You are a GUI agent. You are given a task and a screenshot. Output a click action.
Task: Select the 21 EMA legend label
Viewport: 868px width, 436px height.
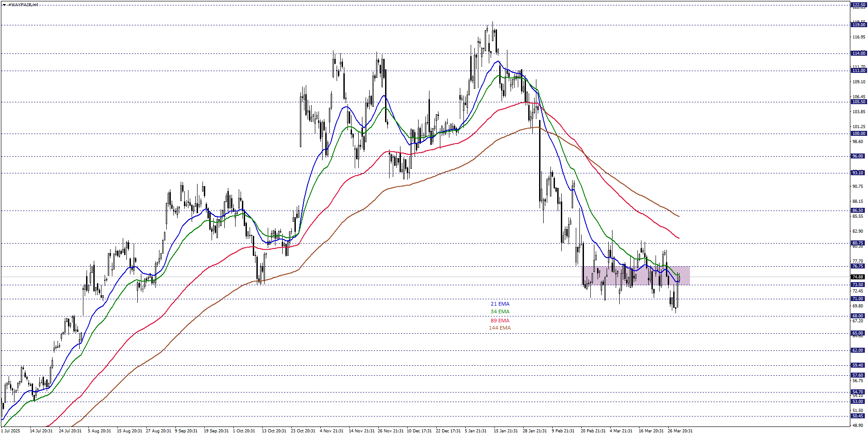pyautogui.click(x=500, y=304)
